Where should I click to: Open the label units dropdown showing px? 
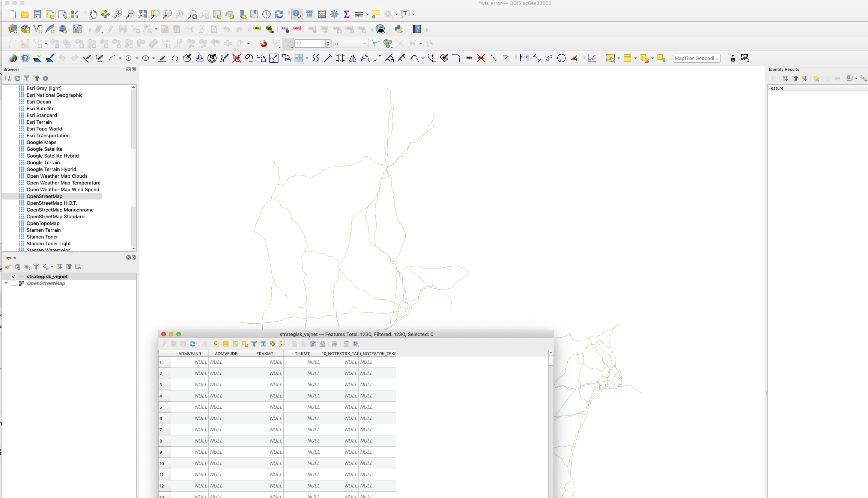[x=349, y=43]
